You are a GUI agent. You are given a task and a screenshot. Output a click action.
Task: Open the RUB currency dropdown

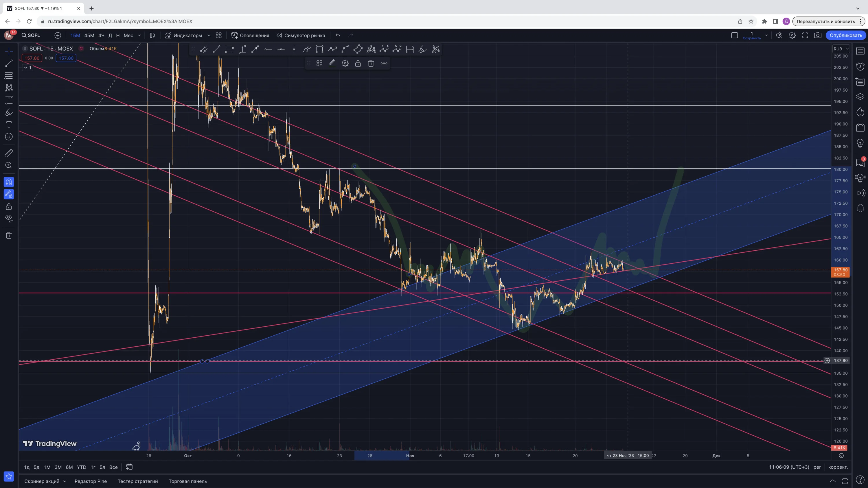click(x=841, y=49)
